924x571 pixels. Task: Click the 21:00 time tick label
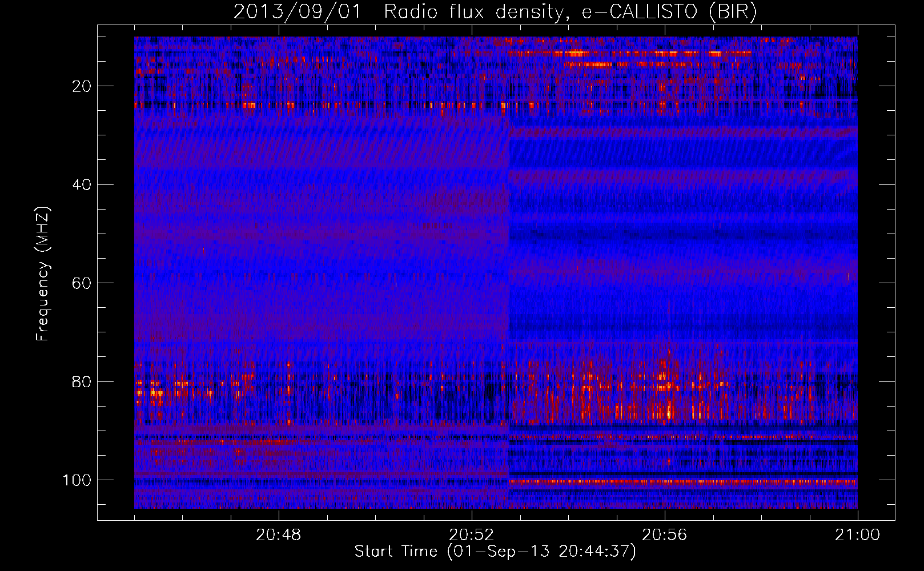[857, 535]
